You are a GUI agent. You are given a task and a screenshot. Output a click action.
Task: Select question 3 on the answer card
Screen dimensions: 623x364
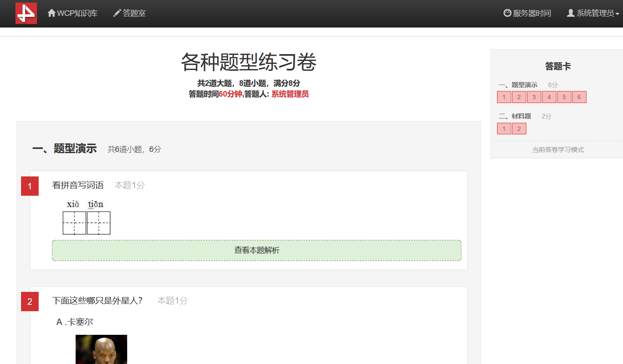tap(534, 97)
